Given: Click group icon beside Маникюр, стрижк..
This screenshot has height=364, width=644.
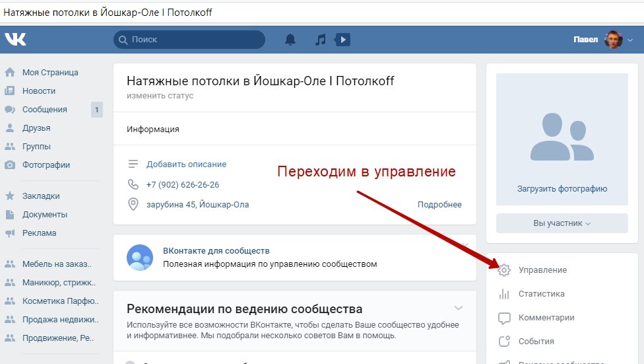Looking at the screenshot, I should tap(10, 283).
